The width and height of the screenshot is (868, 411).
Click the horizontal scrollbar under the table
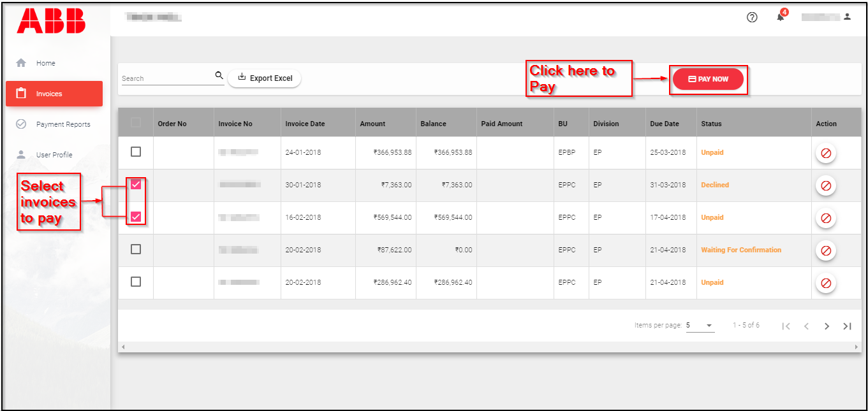[489, 347]
